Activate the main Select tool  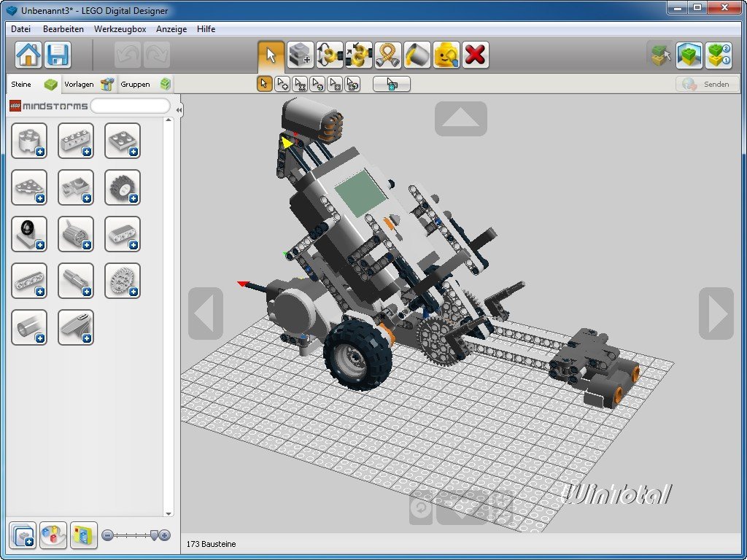[x=271, y=55]
